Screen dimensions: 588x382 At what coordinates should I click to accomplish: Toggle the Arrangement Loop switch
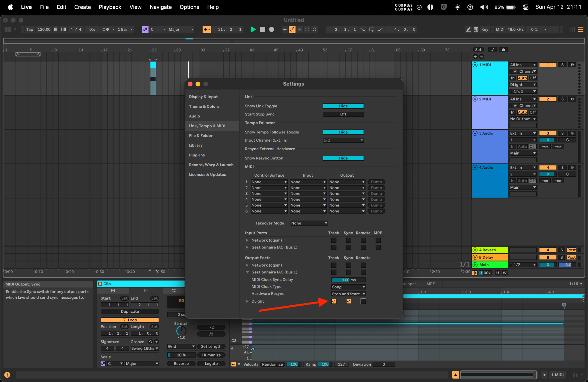pos(371,30)
